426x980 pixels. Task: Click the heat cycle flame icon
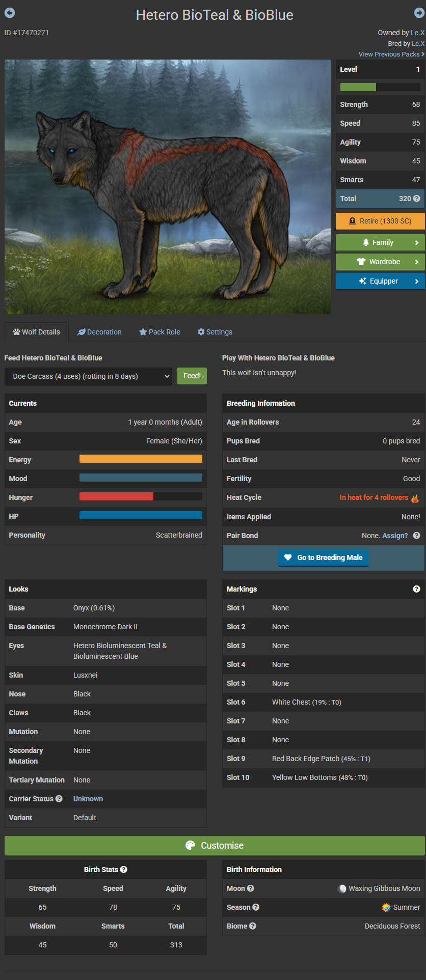pos(415,498)
